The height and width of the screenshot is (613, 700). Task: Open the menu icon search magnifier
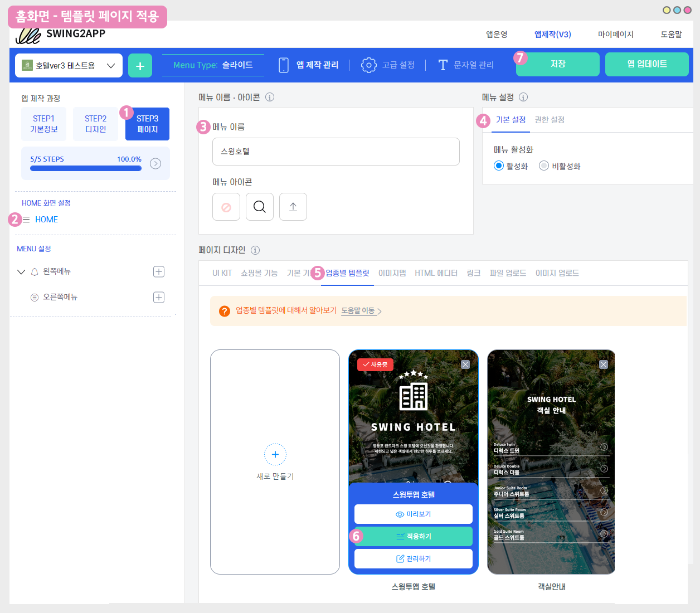260,207
